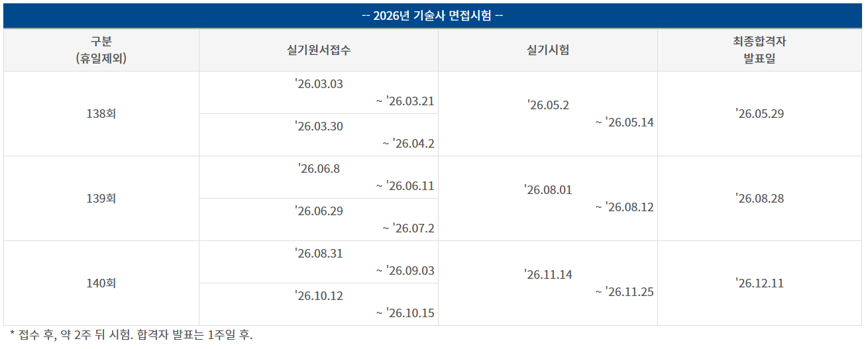Click the '26.10.12 application start date
Viewport: 868px width, 349px height.
click(x=319, y=296)
